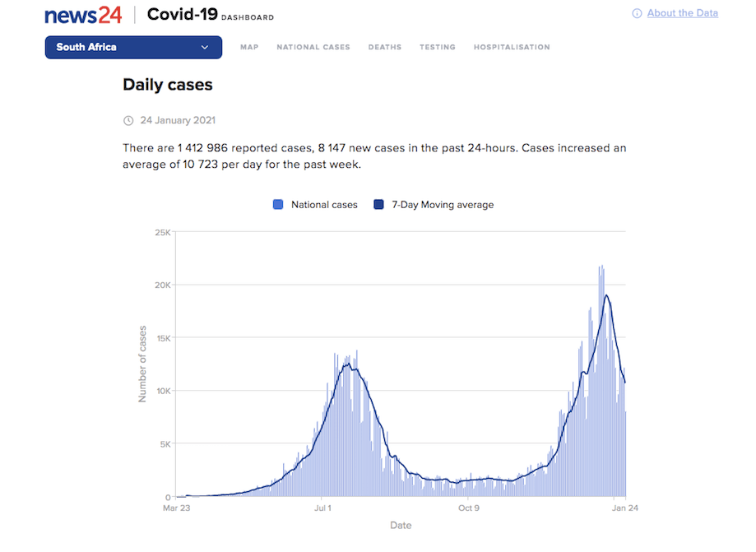Switch to the MAP tab
Viewport: 756px width, 552px height.
(x=249, y=48)
